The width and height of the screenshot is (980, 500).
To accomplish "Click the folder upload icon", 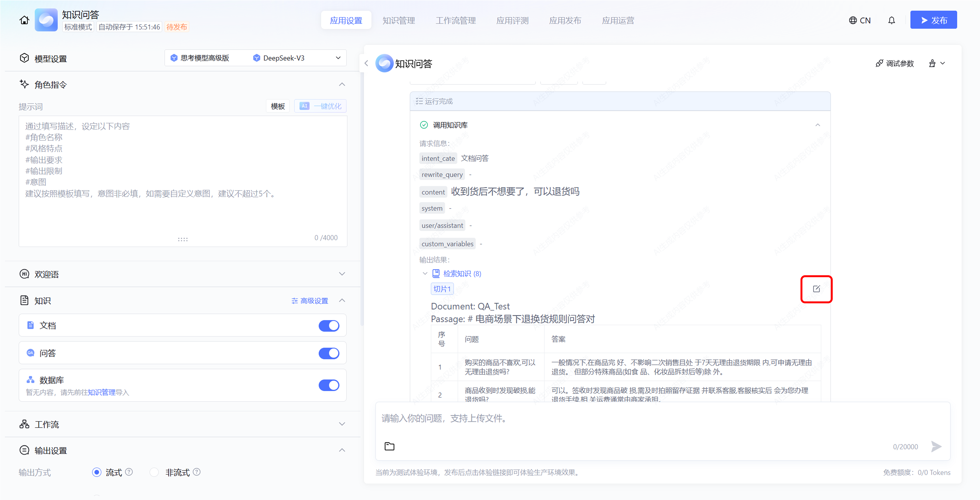I will (389, 446).
